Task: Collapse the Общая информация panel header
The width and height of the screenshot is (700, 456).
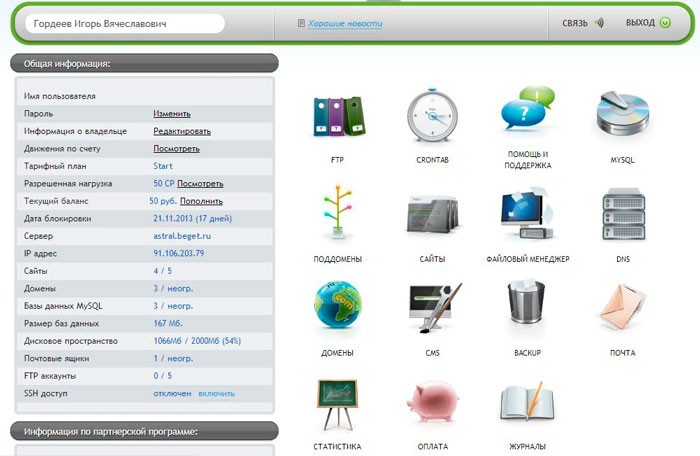Action: 144,63
